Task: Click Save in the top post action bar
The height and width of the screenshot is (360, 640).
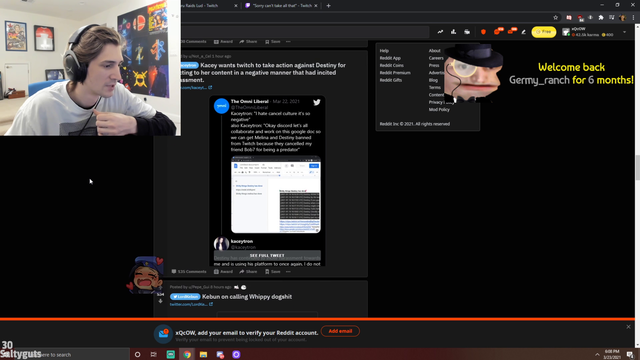Action: coord(273,42)
